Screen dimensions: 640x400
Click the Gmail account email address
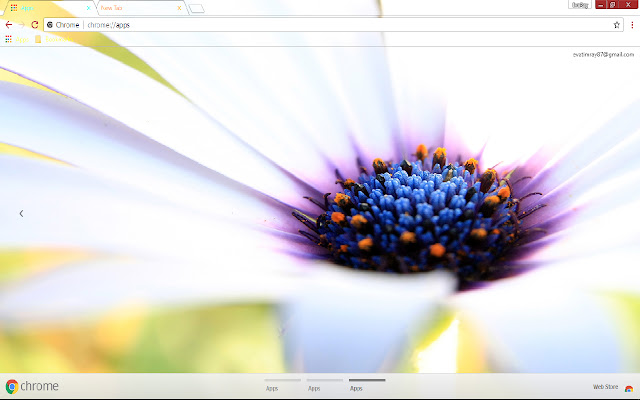coord(603,55)
